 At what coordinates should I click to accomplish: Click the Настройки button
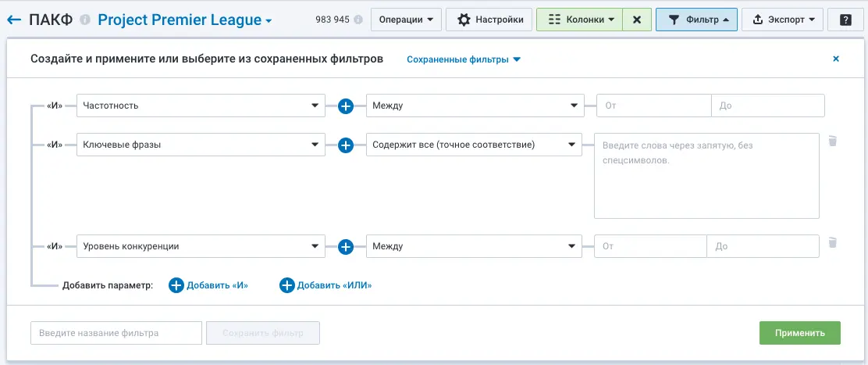489,20
